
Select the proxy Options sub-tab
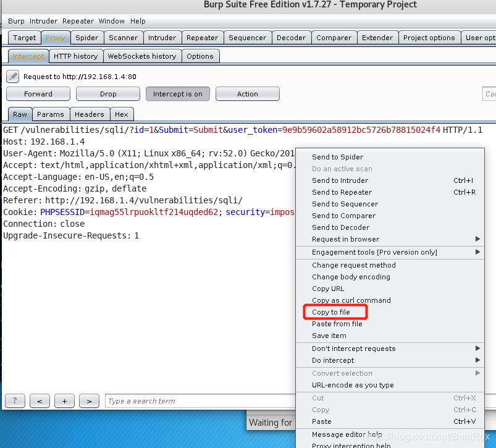[x=200, y=56]
